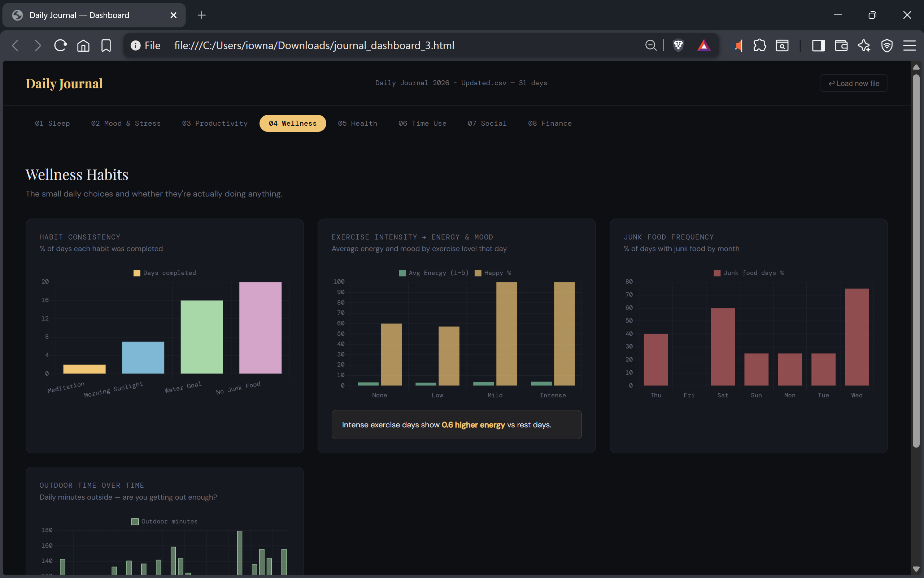Click the orange megaphone extension icon

pyautogui.click(x=737, y=46)
